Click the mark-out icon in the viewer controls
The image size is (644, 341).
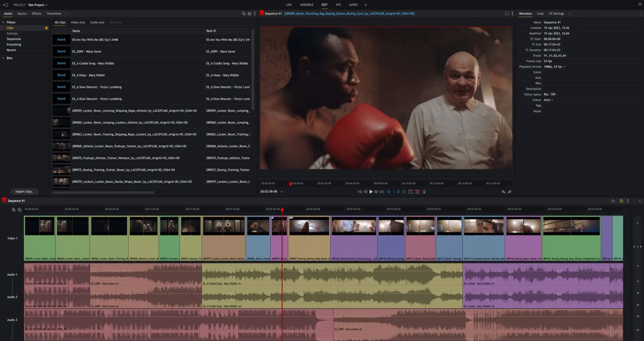[398, 192]
